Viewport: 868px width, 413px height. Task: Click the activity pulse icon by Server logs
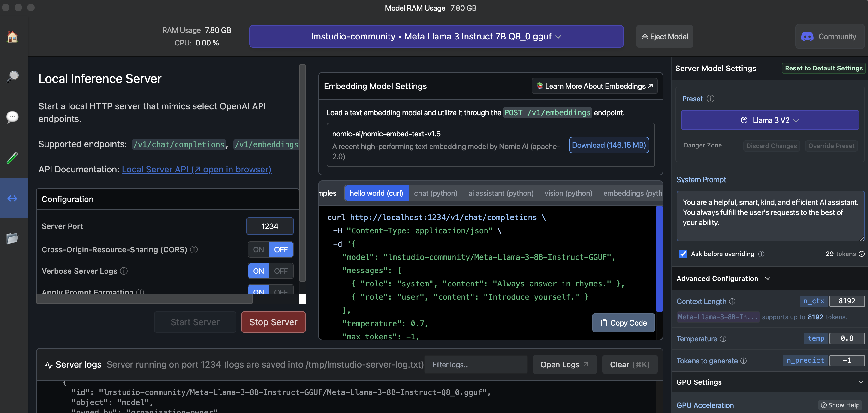[49, 365]
